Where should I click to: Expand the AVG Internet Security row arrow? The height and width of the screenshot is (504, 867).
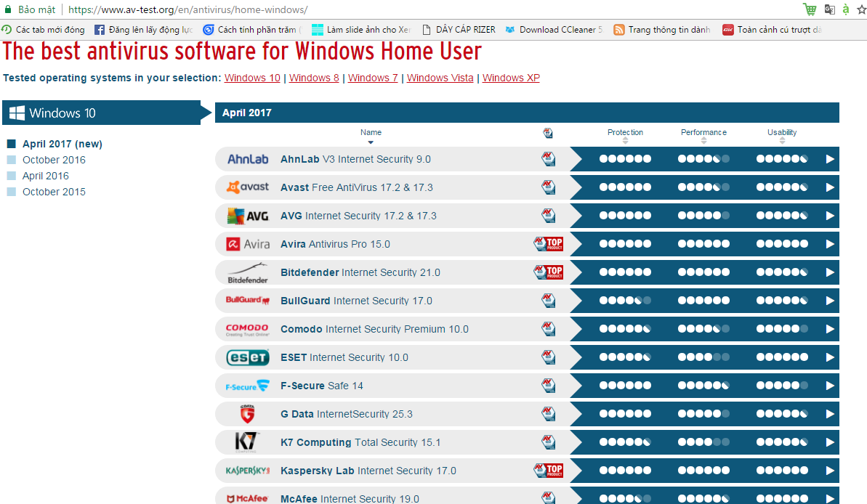click(830, 216)
